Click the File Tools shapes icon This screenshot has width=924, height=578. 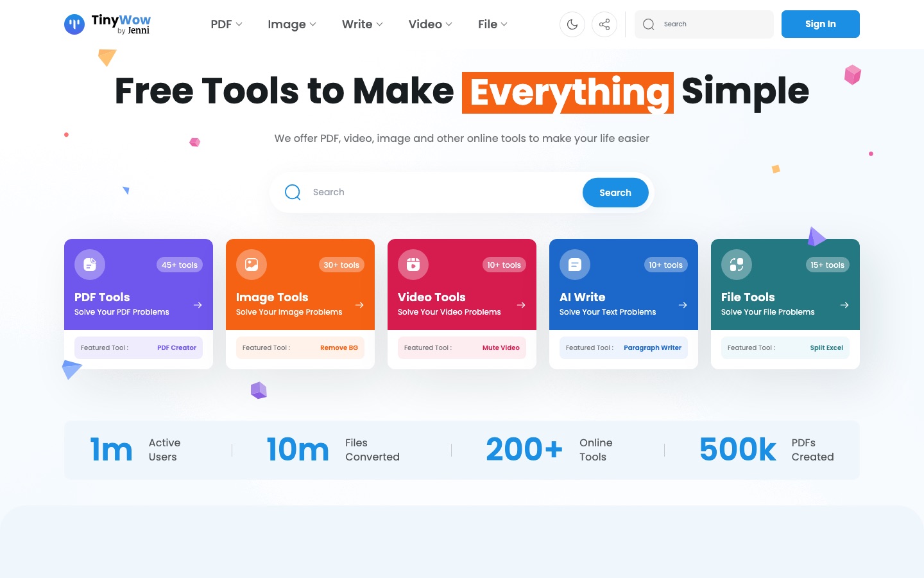[737, 265]
